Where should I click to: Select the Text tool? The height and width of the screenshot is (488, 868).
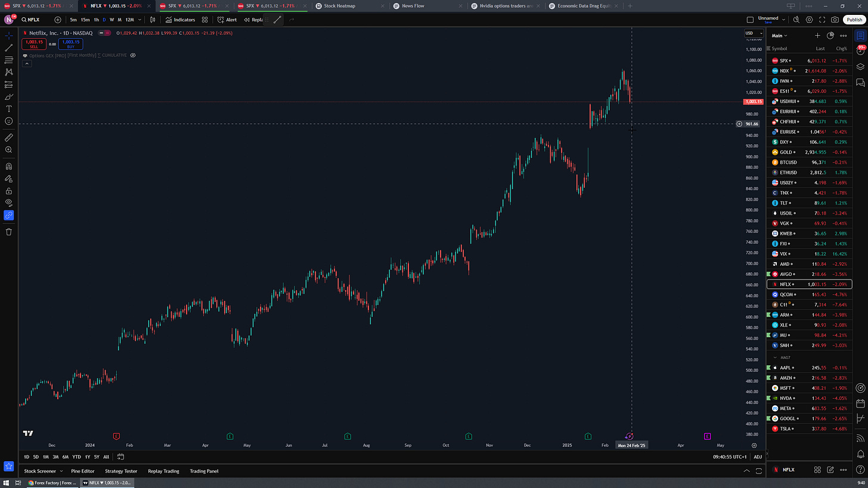[x=9, y=109]
